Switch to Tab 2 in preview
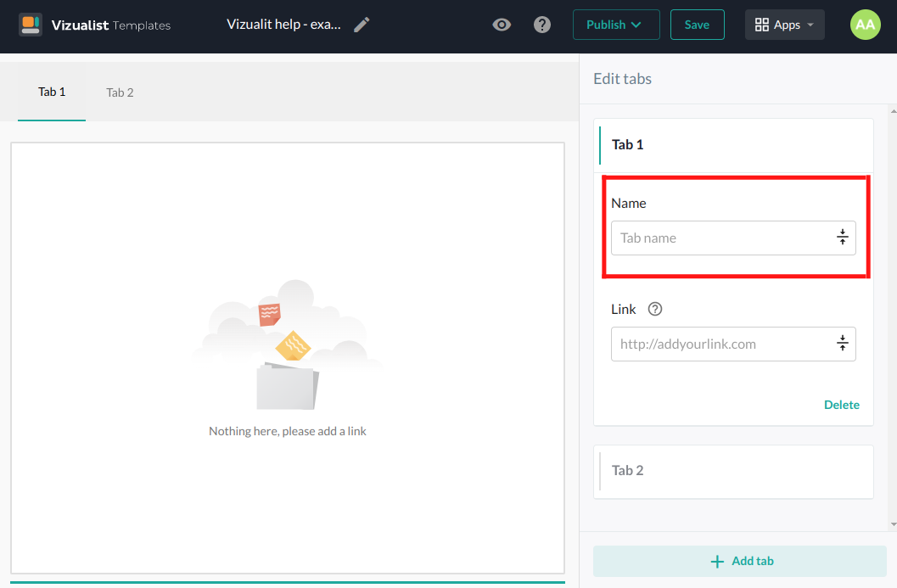Viewport: 897px width, 588px height. tap(120, 92)
